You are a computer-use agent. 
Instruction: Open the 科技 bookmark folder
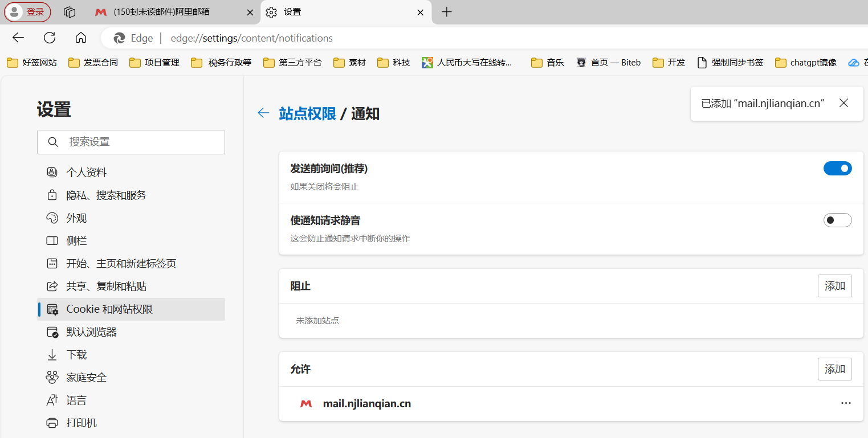click(x=394, y=63)
